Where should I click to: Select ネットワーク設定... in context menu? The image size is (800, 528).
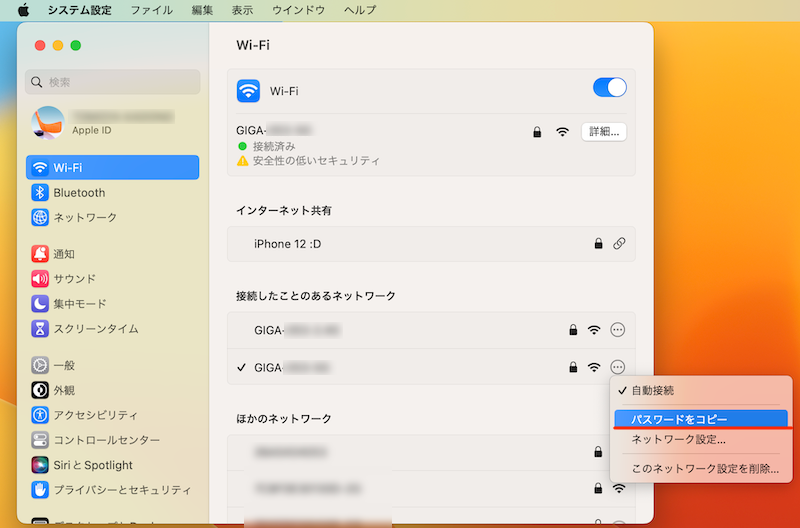[x=678, y=439]
